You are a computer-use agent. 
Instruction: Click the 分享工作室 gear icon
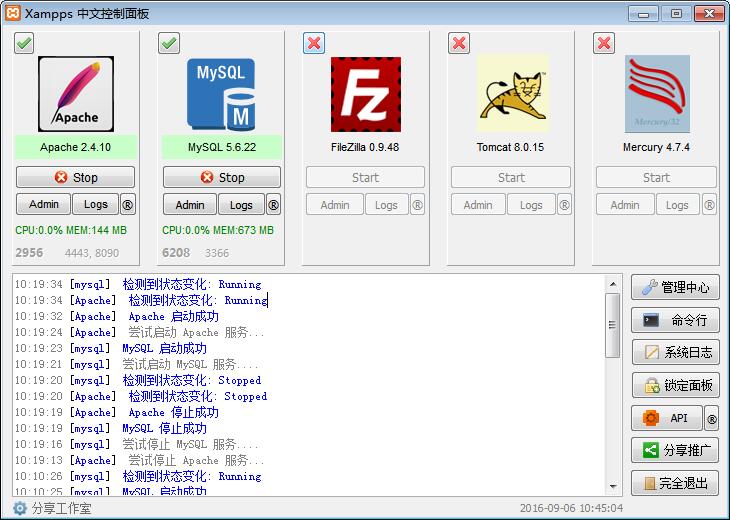20,508
